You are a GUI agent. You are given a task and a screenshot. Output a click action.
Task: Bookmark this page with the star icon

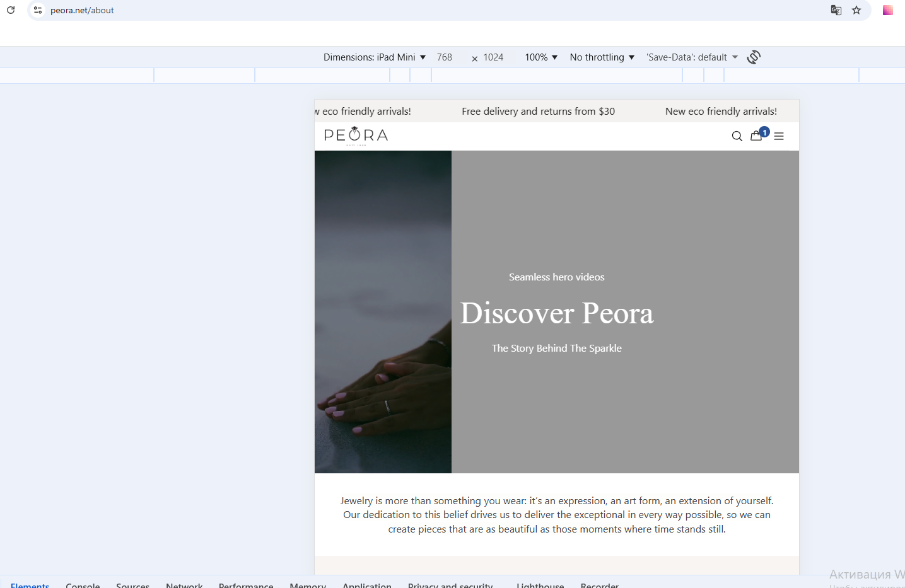pyautogui.click(x=856, y=10)
